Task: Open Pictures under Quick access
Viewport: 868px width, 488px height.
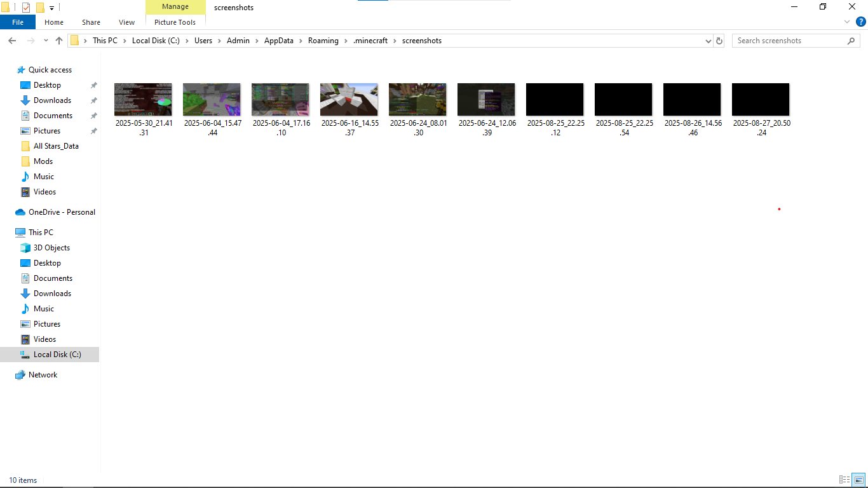Action: pyautogui.click(x=47, y=131)
